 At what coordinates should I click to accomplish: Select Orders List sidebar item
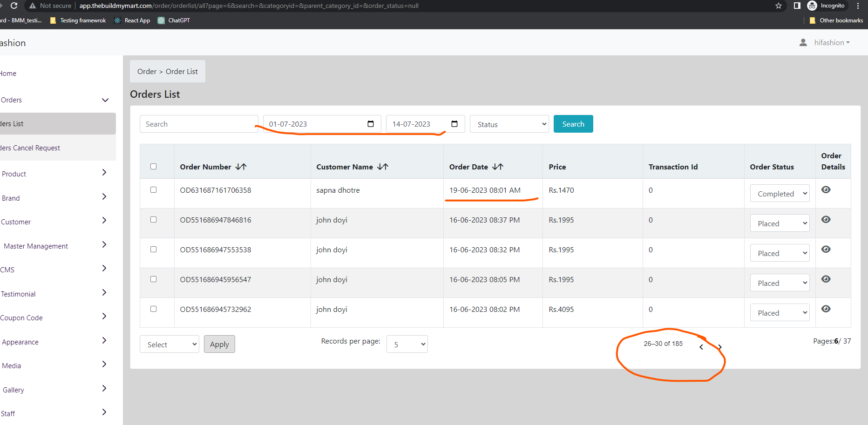pyautogui.click(x=58, y=123)
